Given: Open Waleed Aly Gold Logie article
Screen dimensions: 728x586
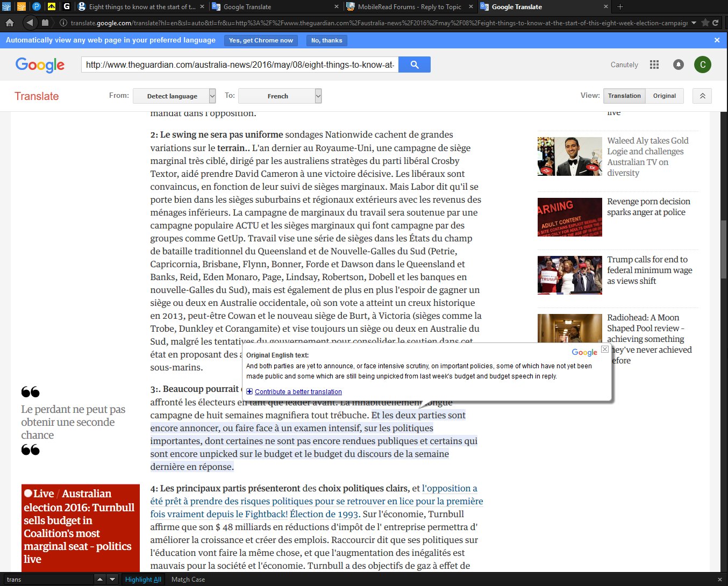Looking at the screenshot, I should (648, 156).
